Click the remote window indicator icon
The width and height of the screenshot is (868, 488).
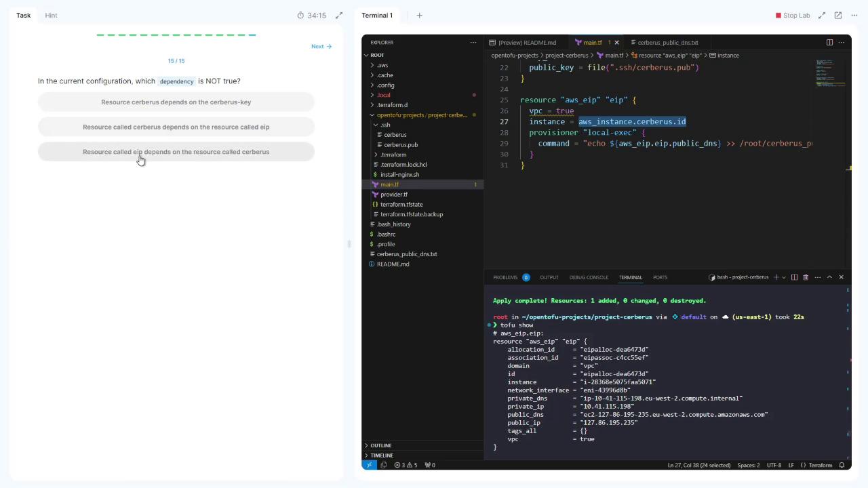(x=369, y=465)
